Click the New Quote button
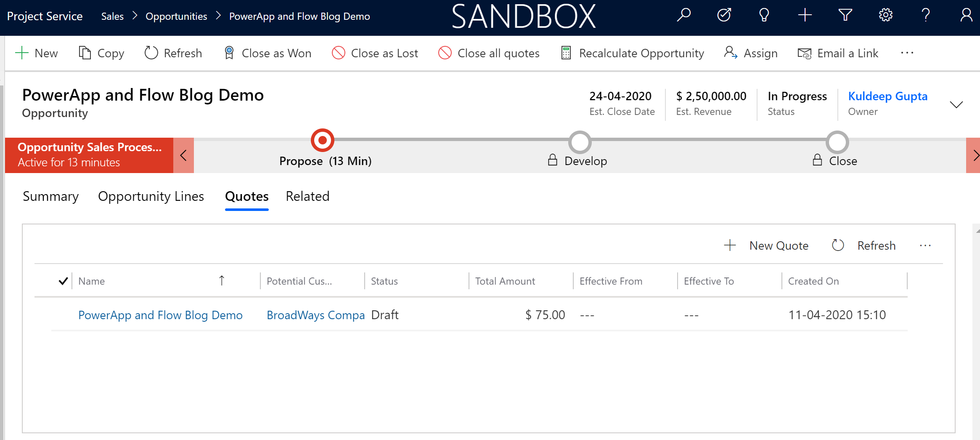The width and height of the screenshot is (980, 440). [766, 245]
